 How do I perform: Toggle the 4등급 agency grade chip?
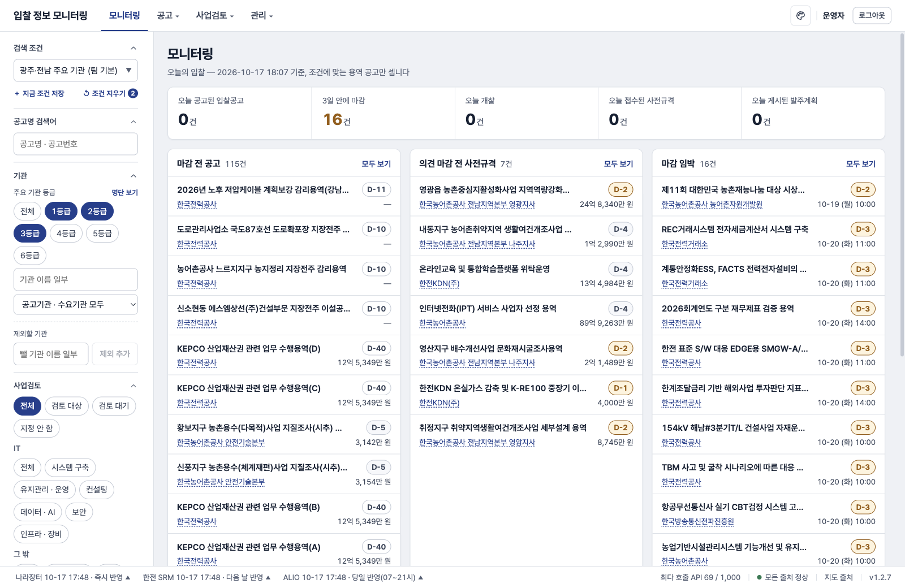pyautogui.click(x=66, y=234)
